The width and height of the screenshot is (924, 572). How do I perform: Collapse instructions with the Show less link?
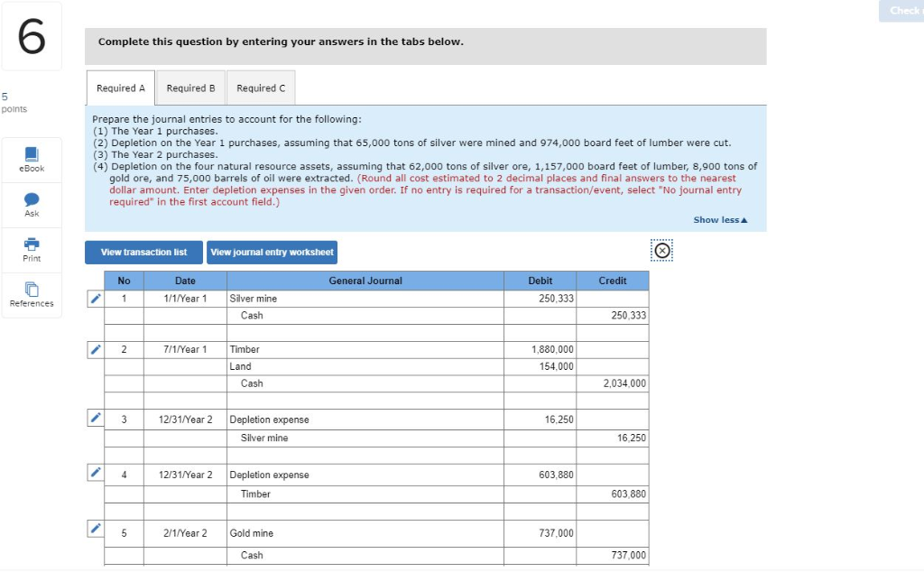point(719,219)
